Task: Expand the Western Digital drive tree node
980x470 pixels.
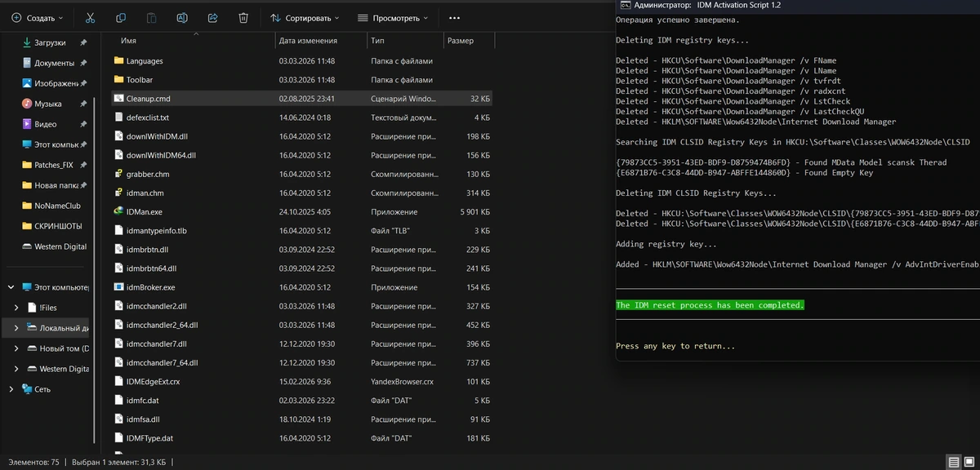Action: click(x=17, y=369)
